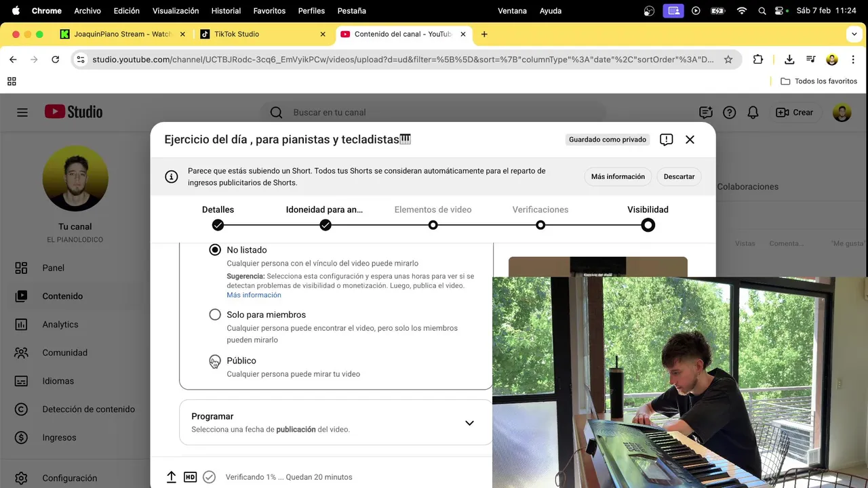Click the channel profile picture in sidebar
This screenshot has height=488, width=868.
pos(75,178)
